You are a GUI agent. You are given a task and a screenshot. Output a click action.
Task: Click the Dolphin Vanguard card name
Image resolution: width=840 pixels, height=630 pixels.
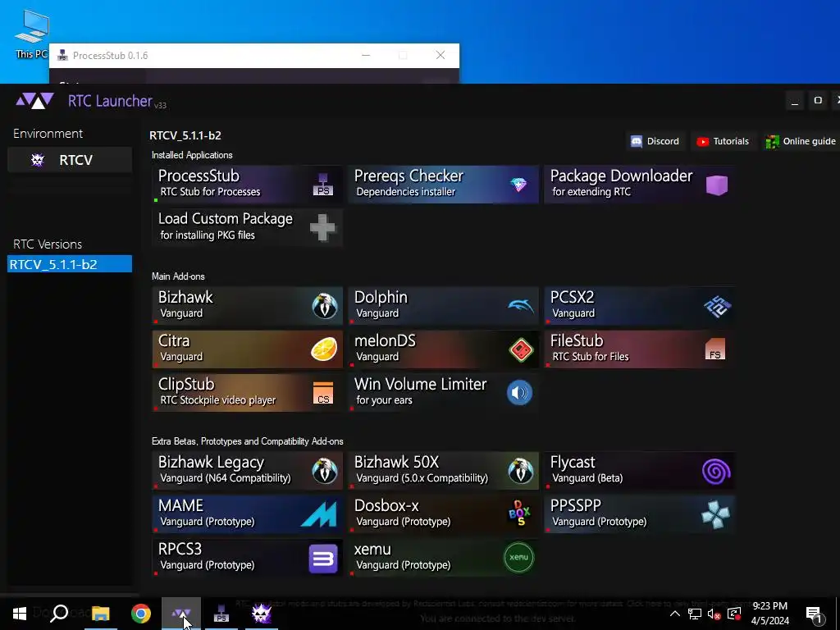coord(381,297)
